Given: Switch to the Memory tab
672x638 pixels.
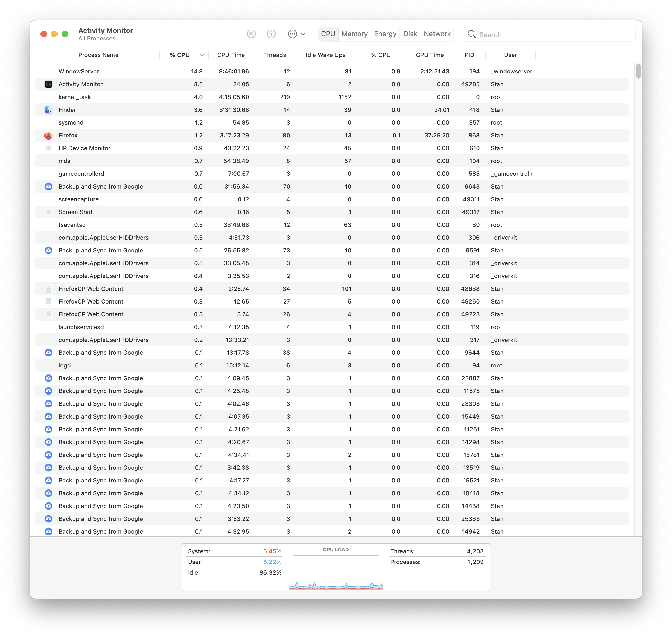Looking at the screenshot, I should [354, 34].
